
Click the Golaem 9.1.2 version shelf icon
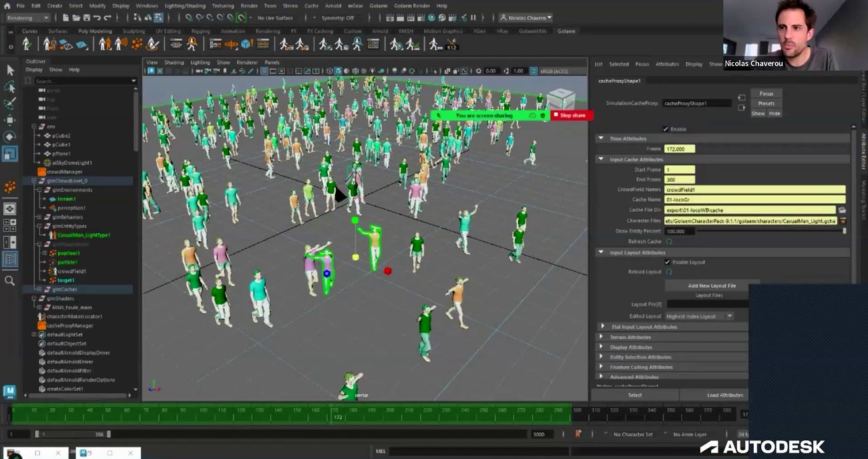[x=451, y=45]
